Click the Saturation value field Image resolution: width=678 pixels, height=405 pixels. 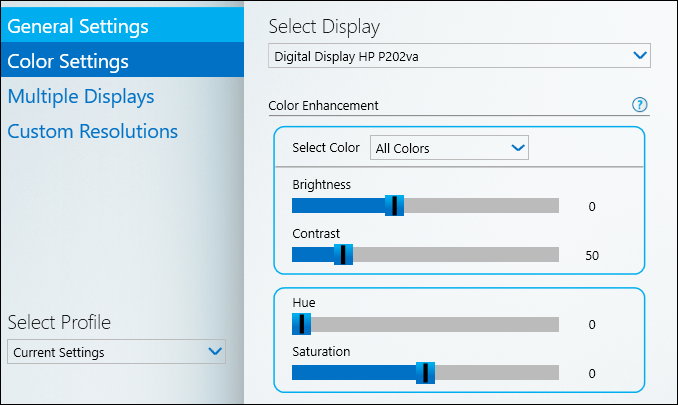[x=592, y=374]
